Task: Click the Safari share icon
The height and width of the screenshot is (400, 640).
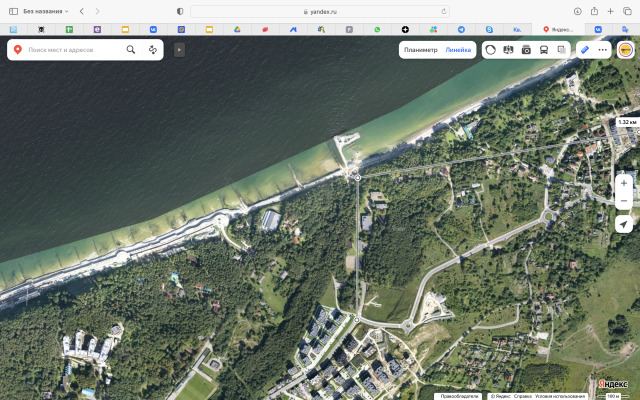Action: 594,11
